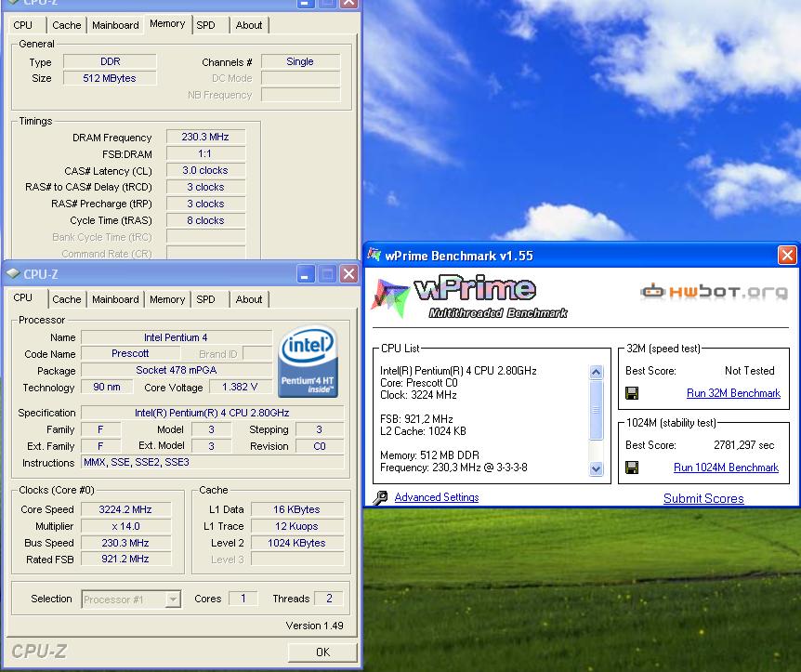Minimize the upper CPU-Z Memory window
801x672 pixels.
coord(305,3)
